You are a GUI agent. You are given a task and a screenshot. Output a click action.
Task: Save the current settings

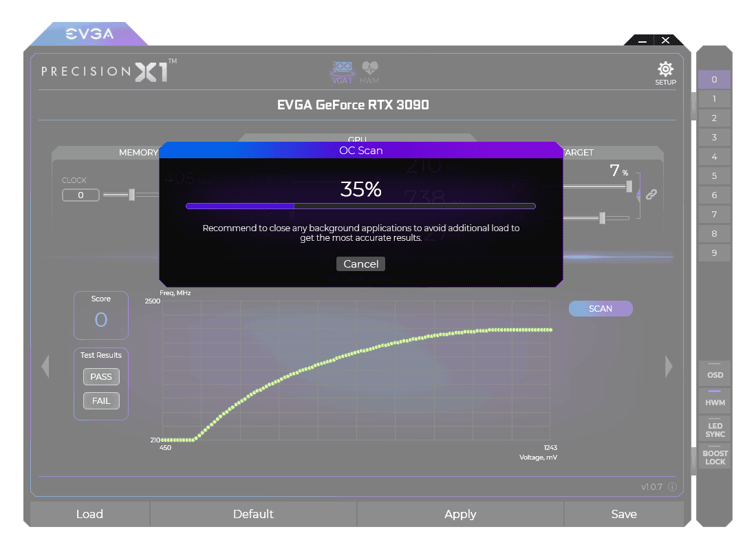point(624,514)
